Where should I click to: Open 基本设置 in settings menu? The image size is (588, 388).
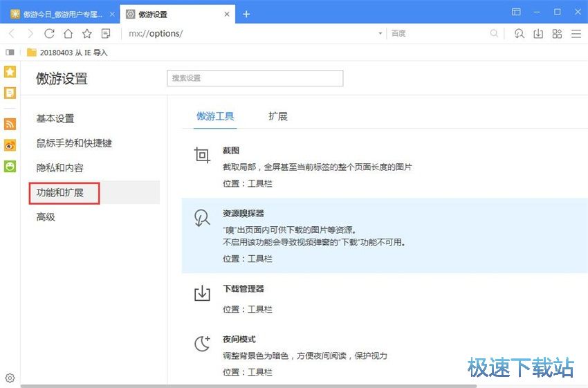coord(55,118)
